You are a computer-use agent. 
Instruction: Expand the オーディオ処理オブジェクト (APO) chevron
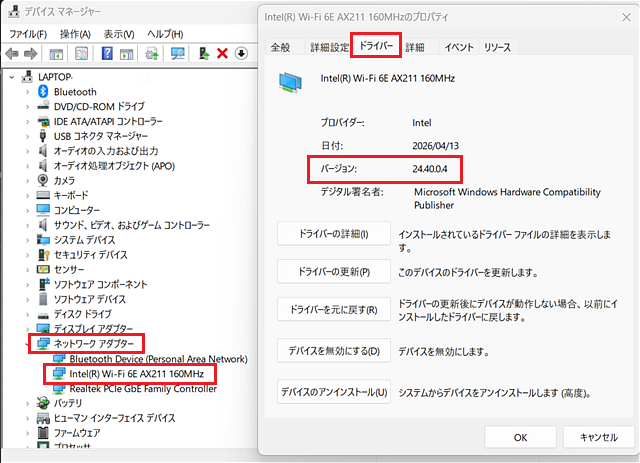tap(27, 166)
